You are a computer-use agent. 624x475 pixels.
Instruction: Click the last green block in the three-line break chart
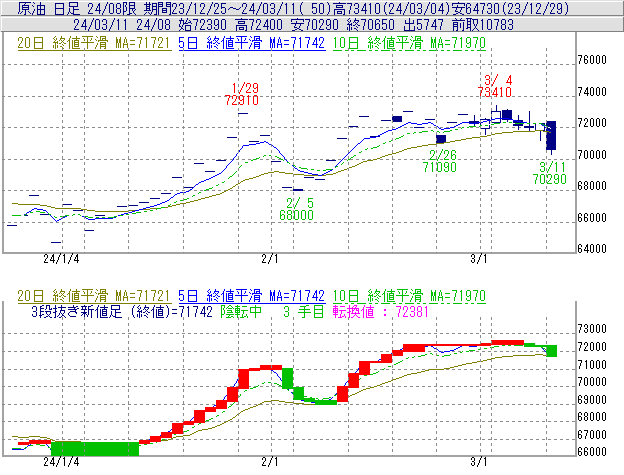click(552, 351)
